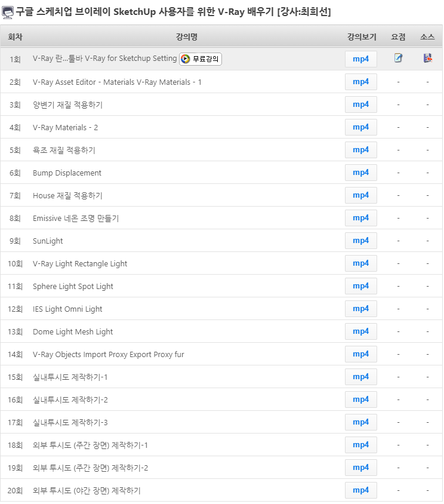Select lesson title 외부 투시도 (야간 장면) 제작하기
This screenshot has width=444, height=504.
(87, 490)
